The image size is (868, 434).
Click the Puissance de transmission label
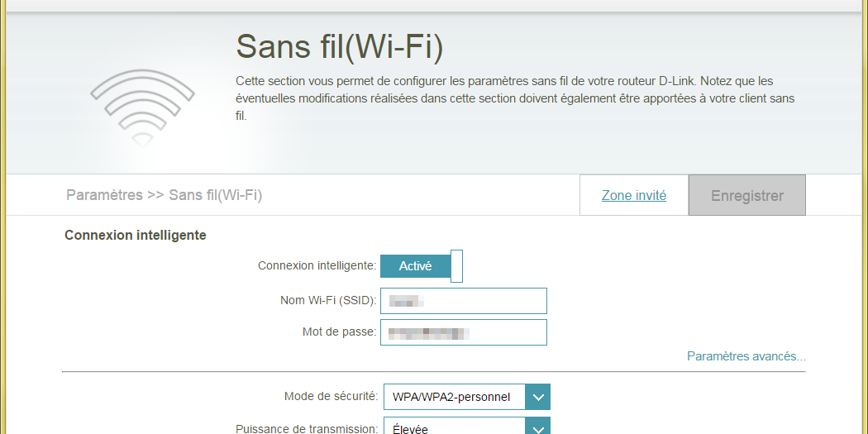[307, 428]
